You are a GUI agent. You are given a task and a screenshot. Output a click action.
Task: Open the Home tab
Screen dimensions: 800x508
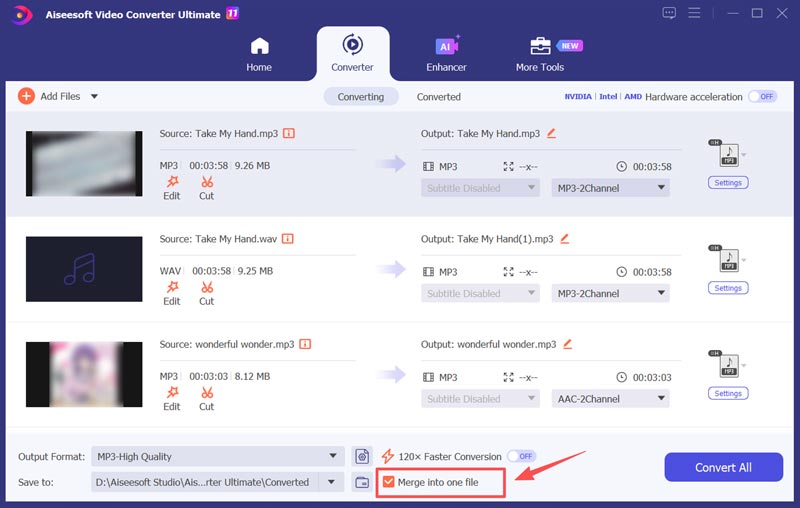pyautogui.click(x=259, y=54)
